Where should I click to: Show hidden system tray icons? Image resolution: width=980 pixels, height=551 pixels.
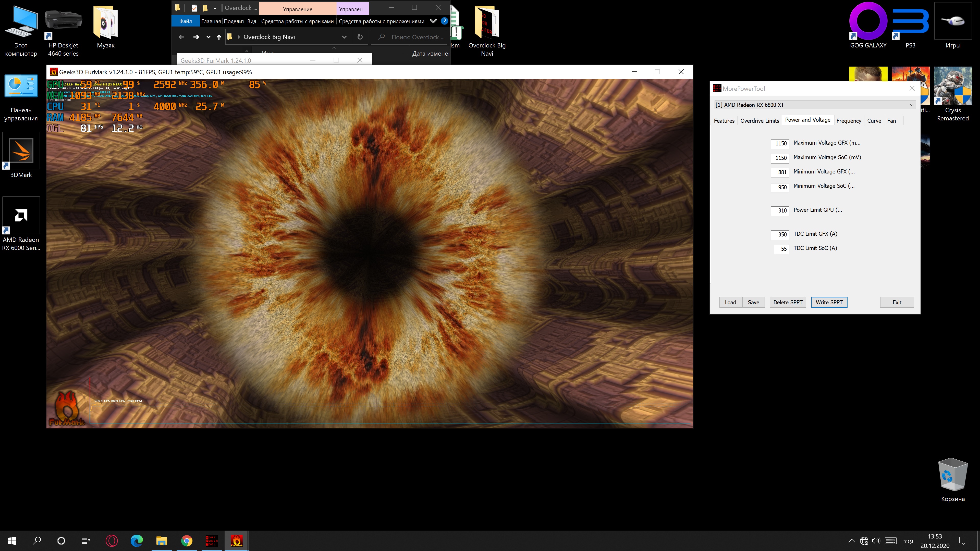pyautogui.click(x=851, y=541)
